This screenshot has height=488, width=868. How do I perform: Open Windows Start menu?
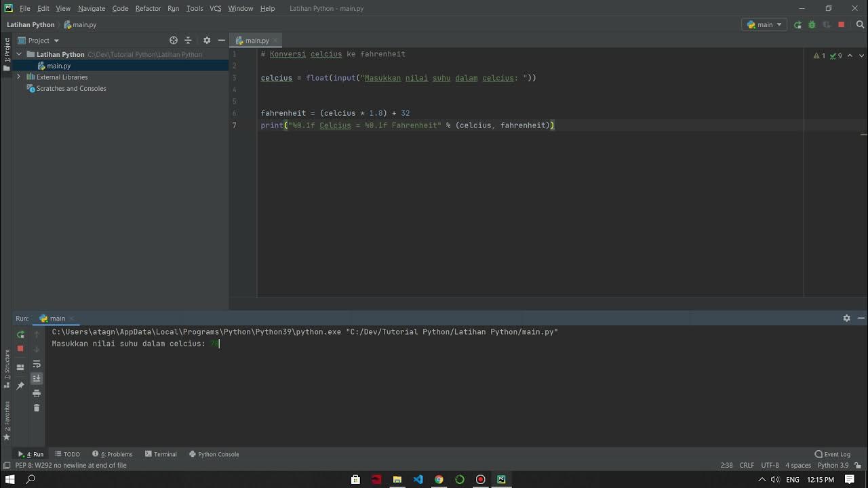tap(10, 479)
